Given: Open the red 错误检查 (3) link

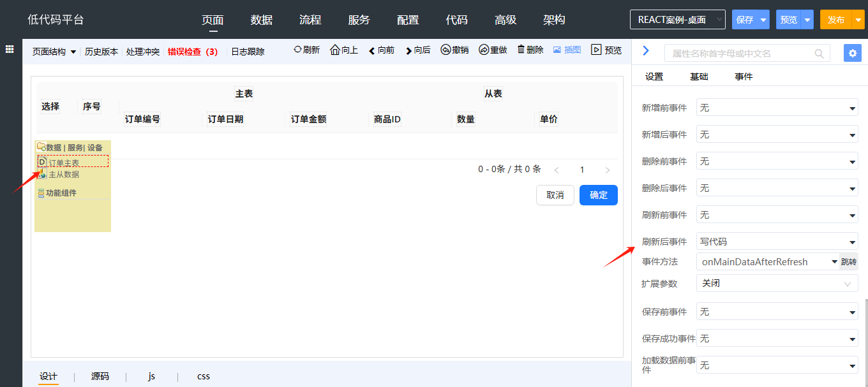Looking at the screenshot, I should 193,52.
